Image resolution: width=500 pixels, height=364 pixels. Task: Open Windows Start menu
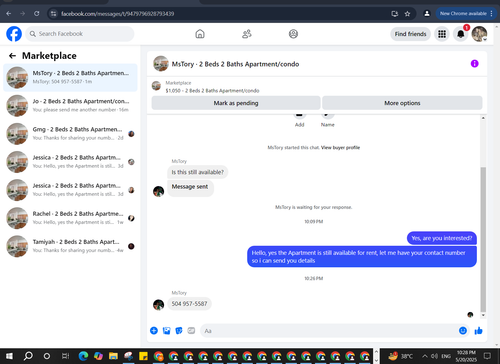point(9,356)
